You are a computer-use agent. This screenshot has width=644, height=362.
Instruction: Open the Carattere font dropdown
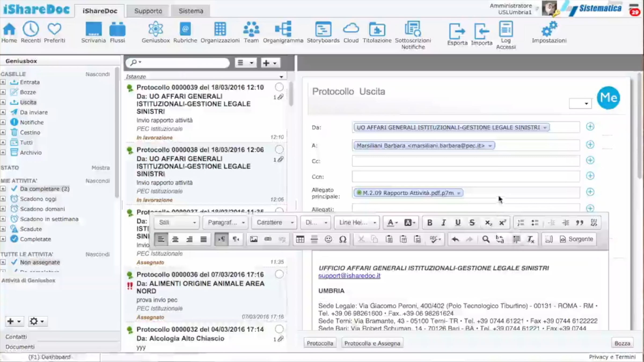click(x=274, y=223)
